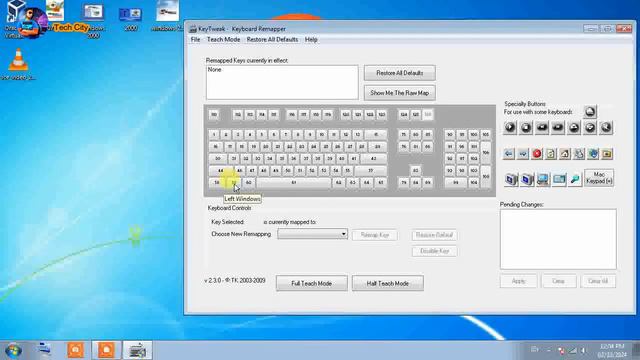Click inside the Remapped Keys list showing None
This screenshot has width=640, height=360.
282,82
